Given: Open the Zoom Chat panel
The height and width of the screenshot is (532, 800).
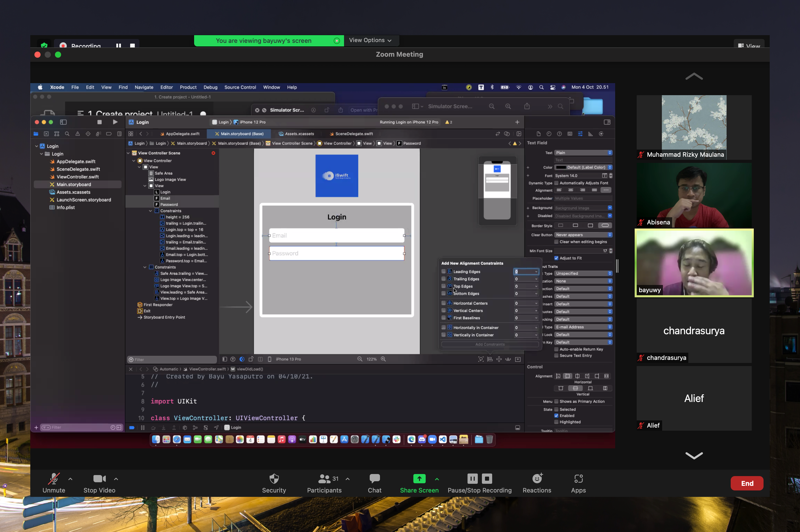Looking at the screenshot, I should coord(375,484).
